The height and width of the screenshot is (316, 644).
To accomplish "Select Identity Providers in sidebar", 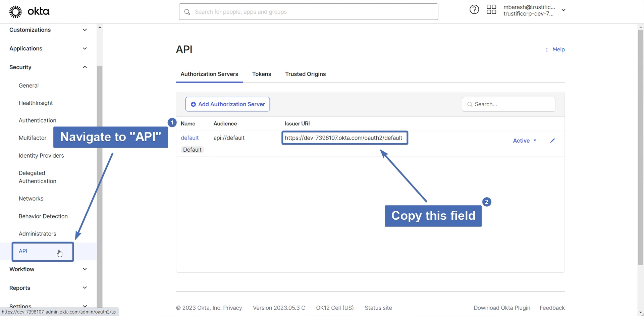I will (41, 156).
